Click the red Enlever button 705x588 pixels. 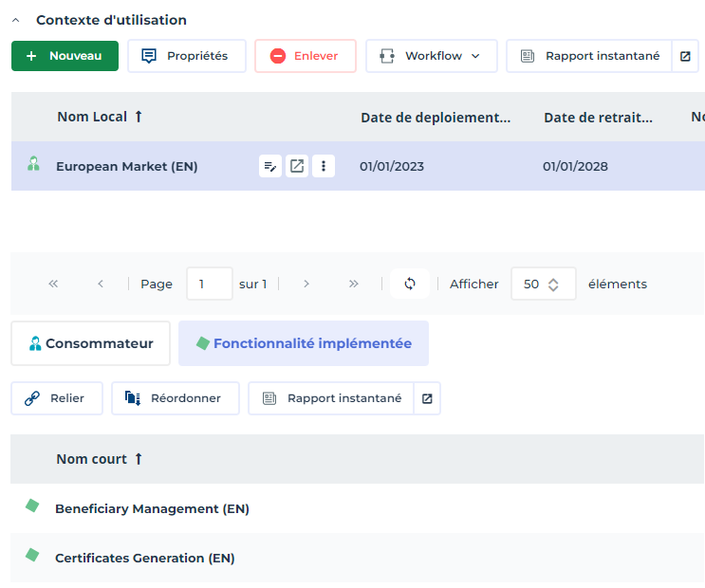point(305,56)
